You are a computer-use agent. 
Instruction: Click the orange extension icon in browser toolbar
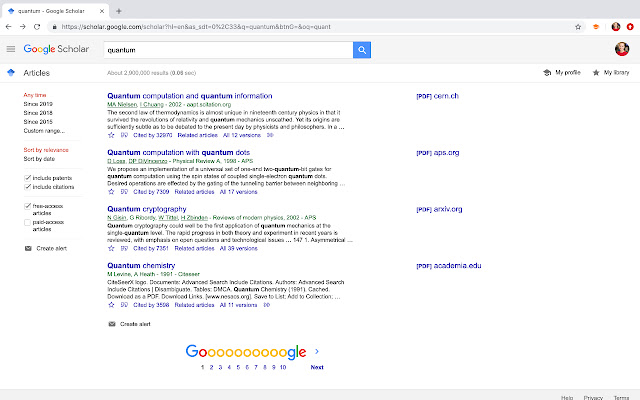596,27
